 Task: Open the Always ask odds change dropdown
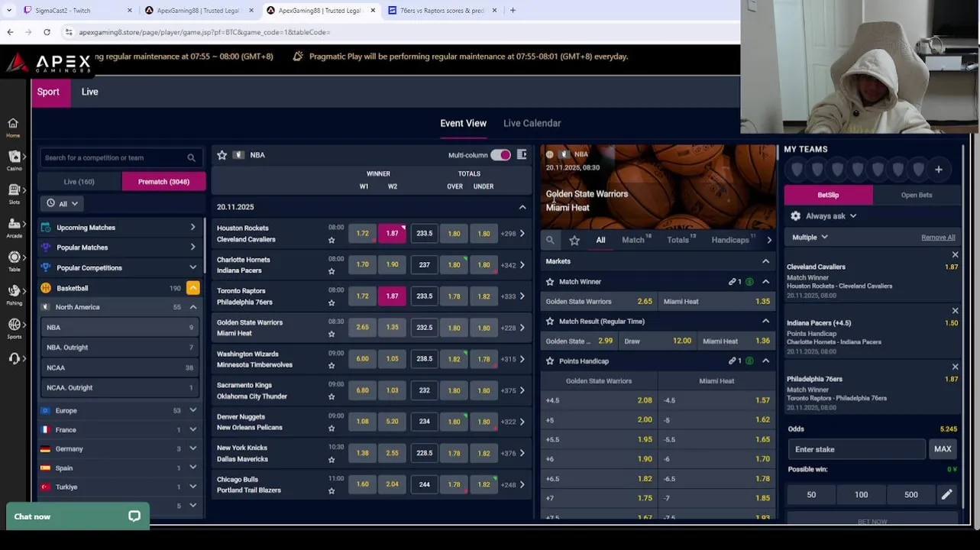coord(830,216)
